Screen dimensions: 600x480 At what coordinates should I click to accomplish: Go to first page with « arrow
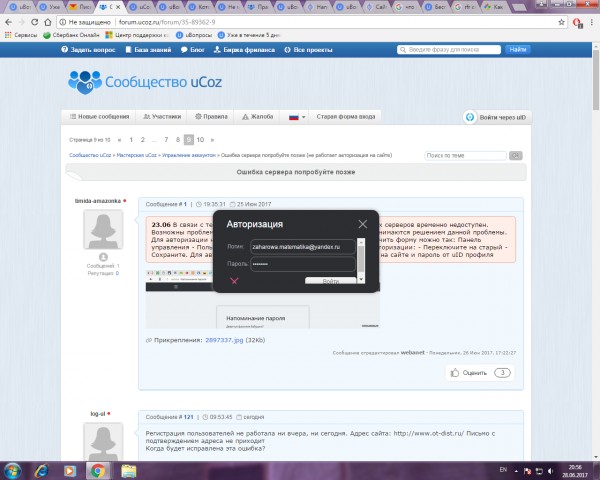[x=119, y=140]
